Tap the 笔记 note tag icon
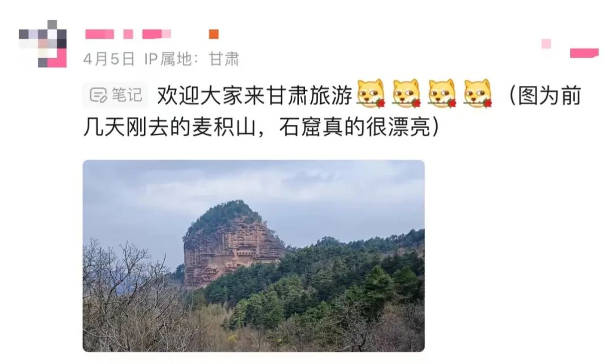Screen dimensions: 610x364 98,95
